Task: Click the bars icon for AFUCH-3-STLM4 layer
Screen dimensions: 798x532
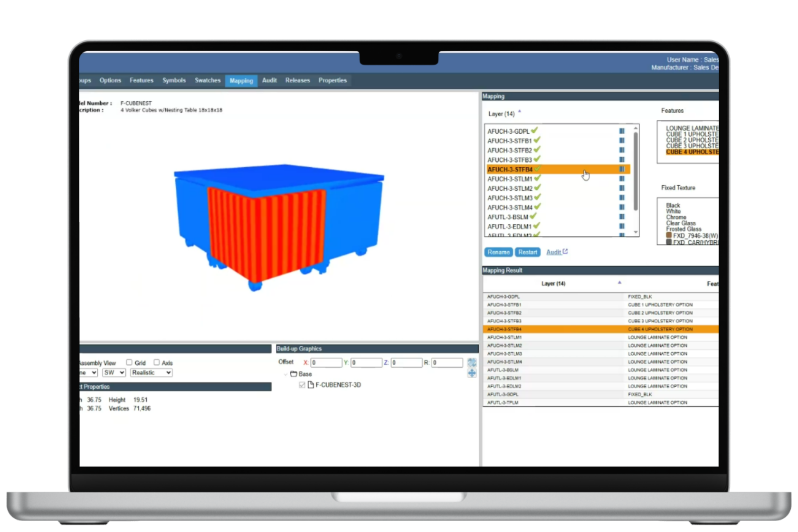Action: [x=621, y=207]
